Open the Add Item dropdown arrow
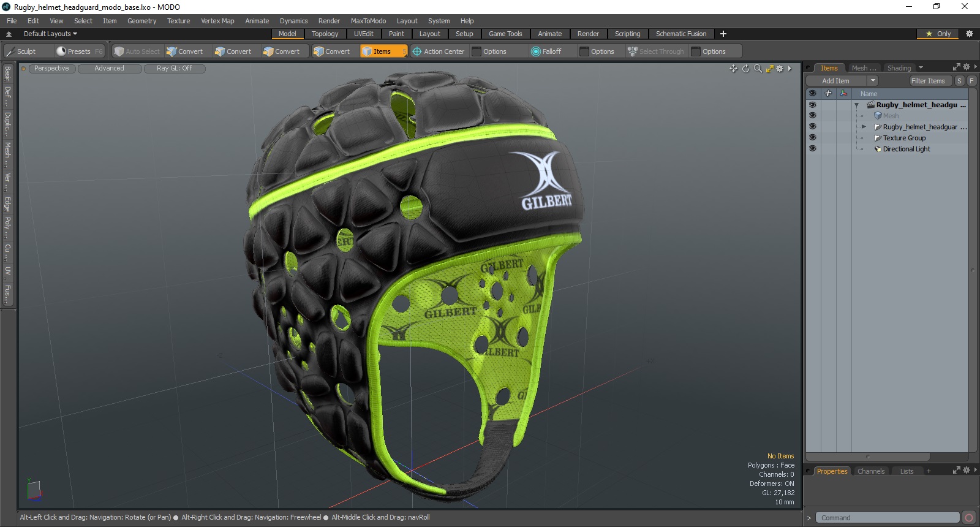 (873, 81)
